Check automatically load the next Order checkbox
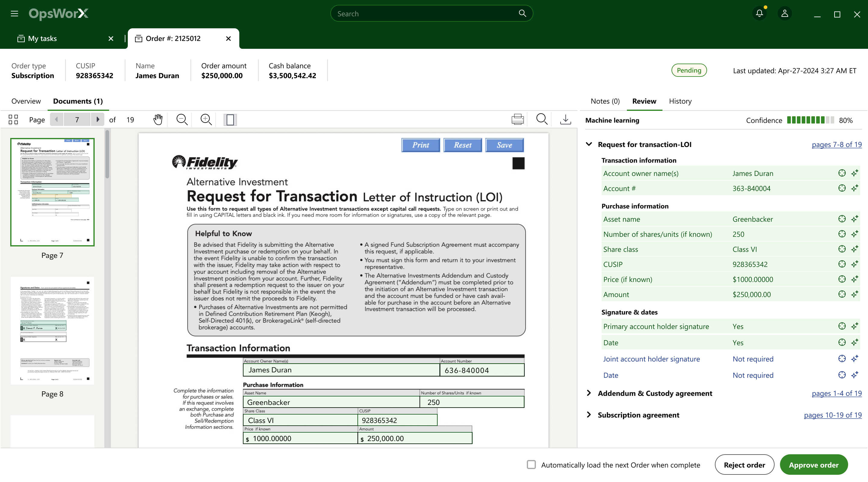The height and width of the screenshot is (482, 868). pyautogui.click(x=531, y=465)
